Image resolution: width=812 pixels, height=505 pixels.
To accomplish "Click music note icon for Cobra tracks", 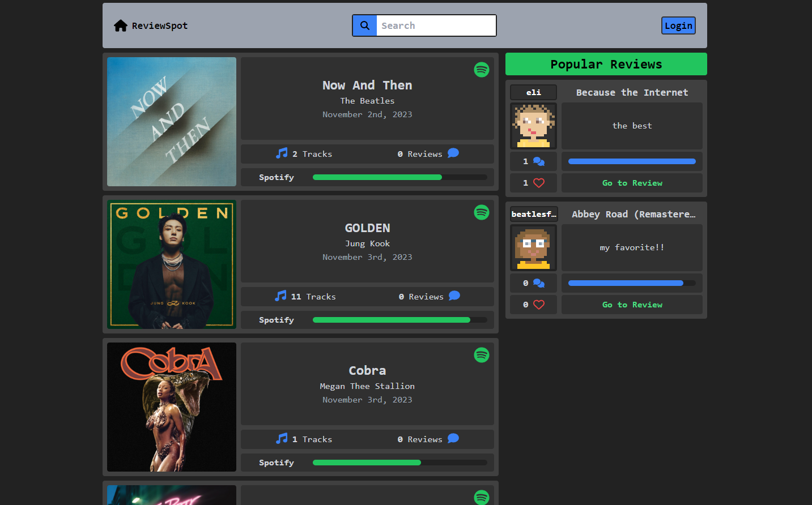I will tap(282, 438).
